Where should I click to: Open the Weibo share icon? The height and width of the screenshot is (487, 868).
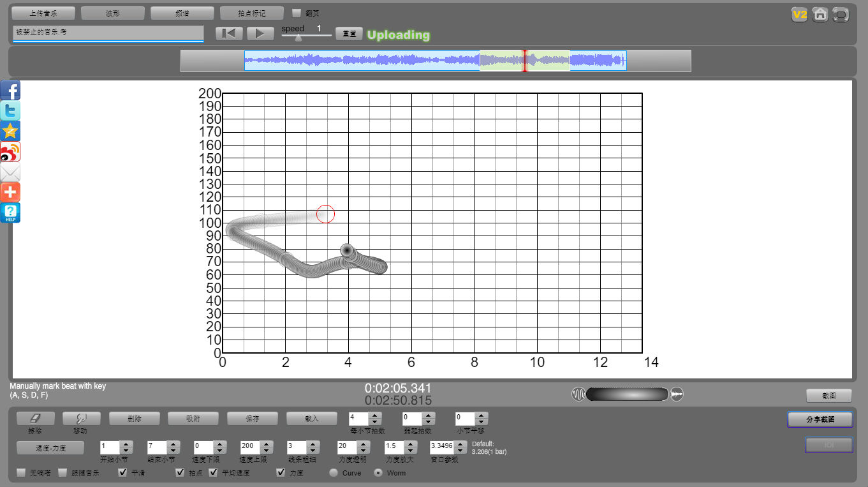10,152
